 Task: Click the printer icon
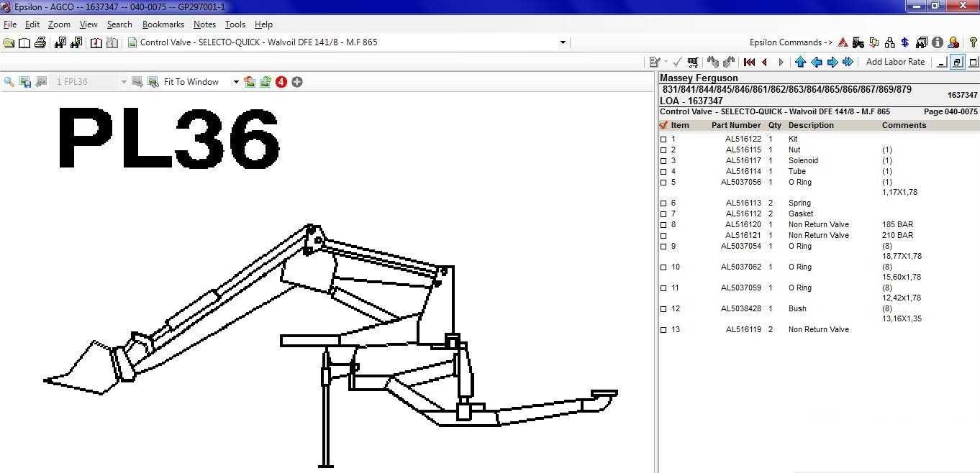pyautogui.click(x=40, y=42)
